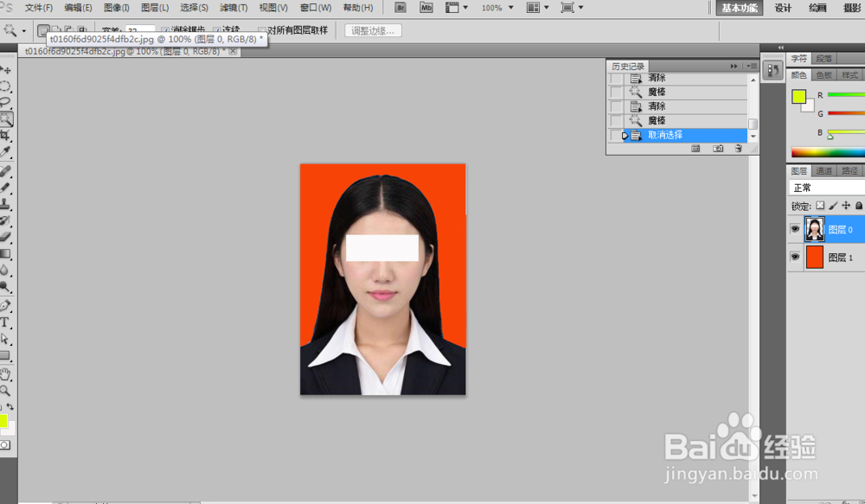The image size is (865, 504).
Task: Choose New Selection mode in options bar
Action: [43, 31]
